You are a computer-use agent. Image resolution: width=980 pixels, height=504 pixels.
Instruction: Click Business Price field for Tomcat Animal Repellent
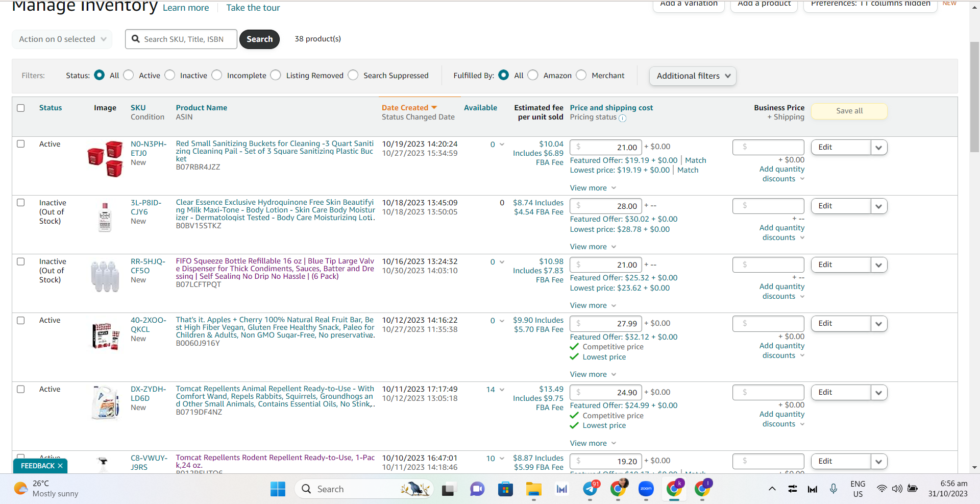click(768, 393)
